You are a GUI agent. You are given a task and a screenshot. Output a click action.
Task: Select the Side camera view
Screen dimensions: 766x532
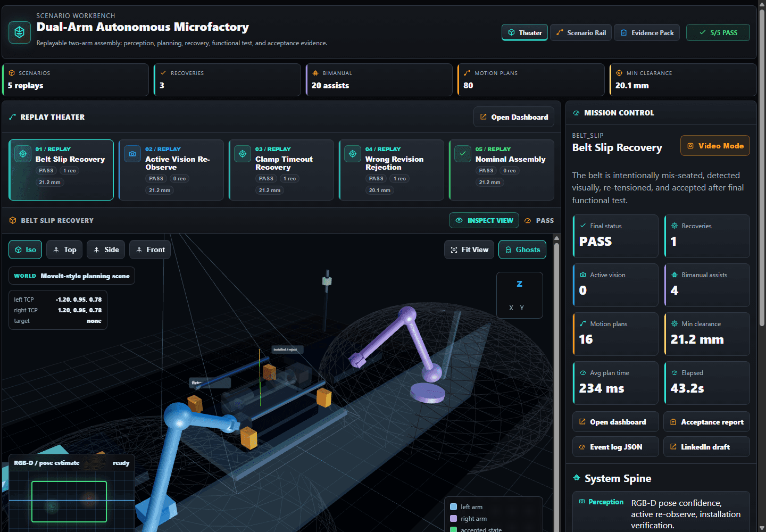(x=106, y=250)
